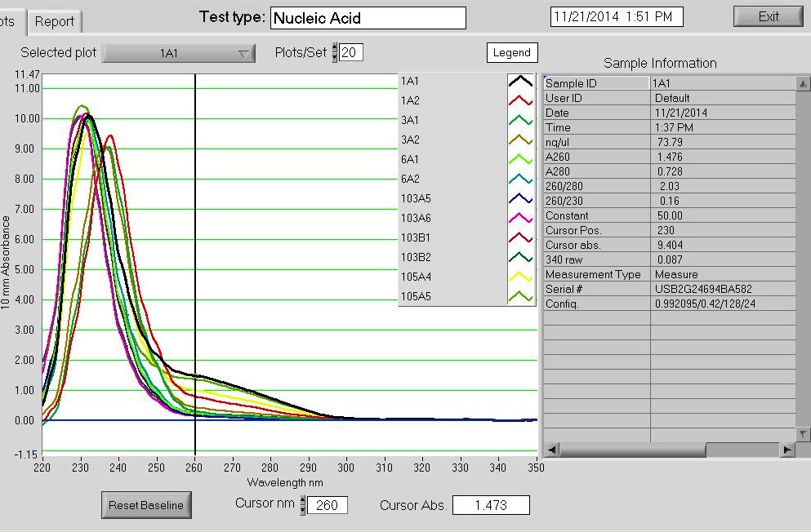Select the 103A5 dark blue line icon
Viewport: 811px width, 532px height.
pos(520,198)
